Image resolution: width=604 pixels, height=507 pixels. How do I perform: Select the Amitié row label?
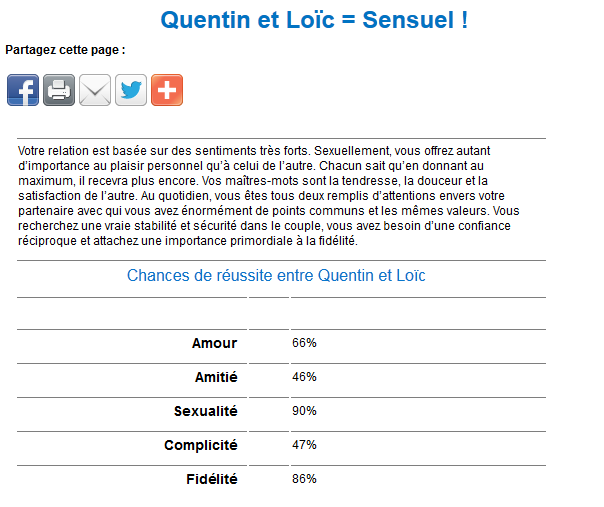click(216, 377)
